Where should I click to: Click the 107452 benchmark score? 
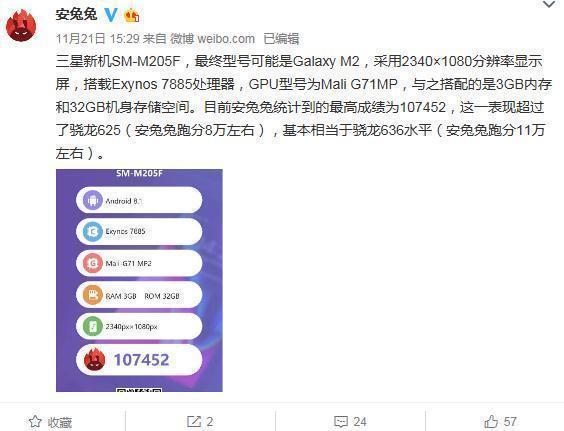click(141, 360)
